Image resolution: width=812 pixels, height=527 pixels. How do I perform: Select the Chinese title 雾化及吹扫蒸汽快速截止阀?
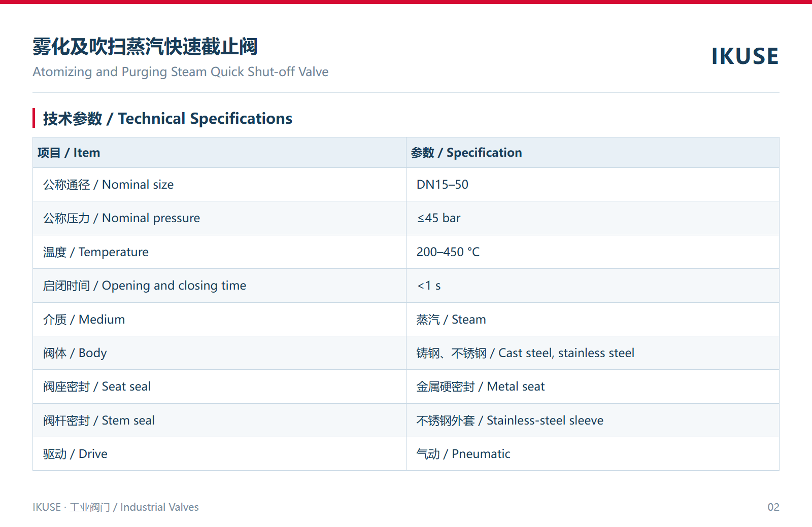coord(145,47)
